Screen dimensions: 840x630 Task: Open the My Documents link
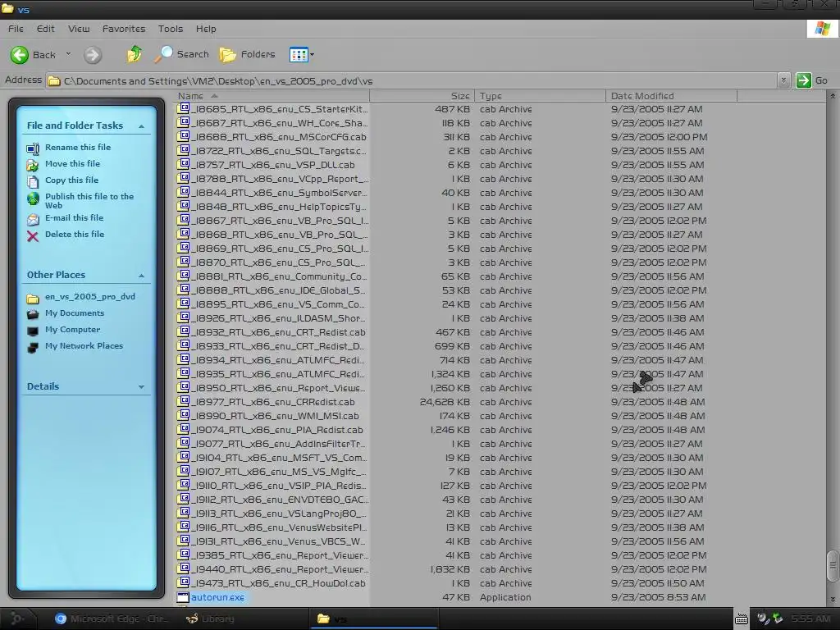click(x=75, y=313)
